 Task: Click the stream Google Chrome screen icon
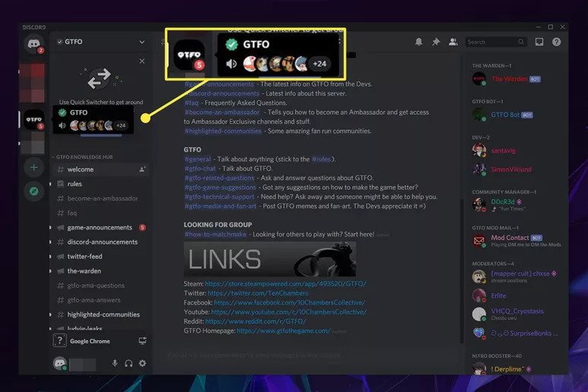coord(142,341)
